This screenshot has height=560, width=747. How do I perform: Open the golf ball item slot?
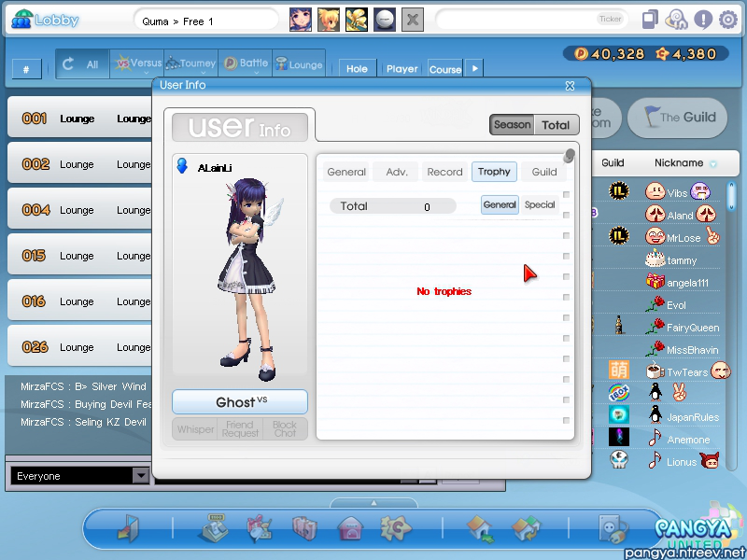tap(385, 20)
